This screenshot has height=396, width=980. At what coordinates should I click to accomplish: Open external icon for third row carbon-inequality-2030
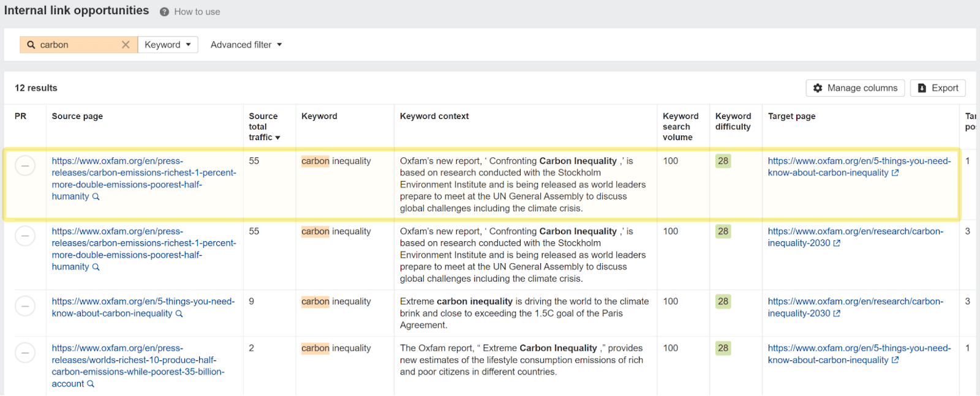click(x=837, y=313)
